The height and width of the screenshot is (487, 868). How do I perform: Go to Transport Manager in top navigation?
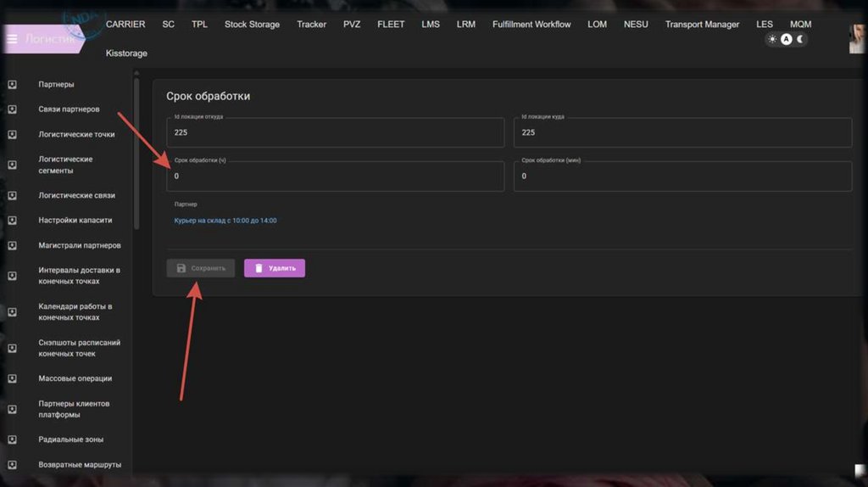702,25
